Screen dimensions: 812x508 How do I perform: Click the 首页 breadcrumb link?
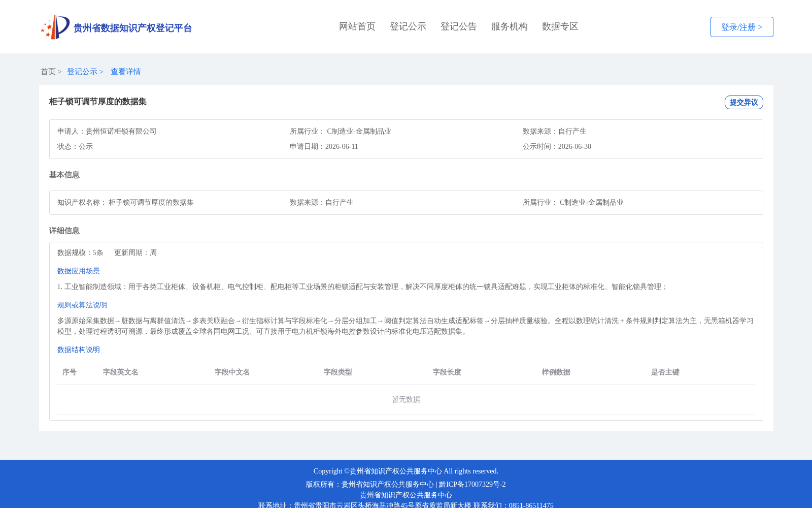(x=48, y=72)
